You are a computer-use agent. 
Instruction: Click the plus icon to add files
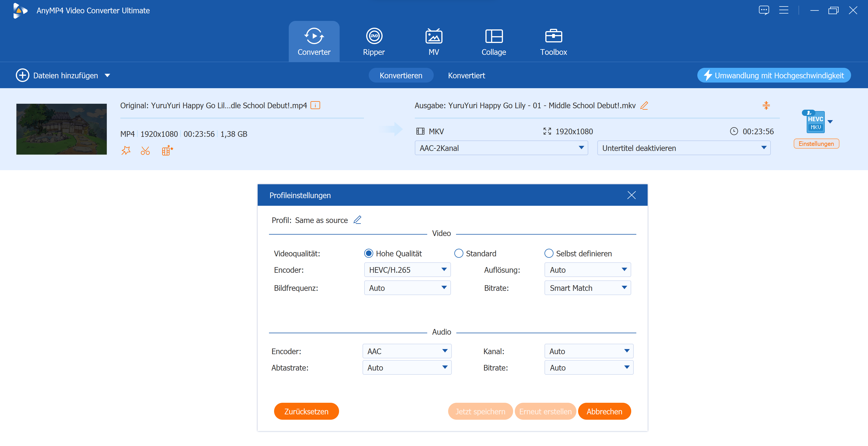(x=22, y=75)
